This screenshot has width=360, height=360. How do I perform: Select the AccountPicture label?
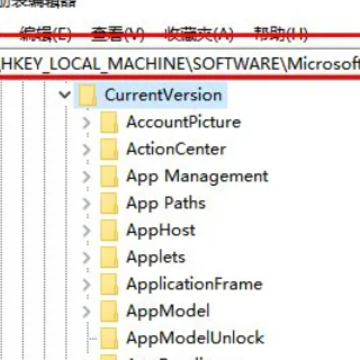pyautogui.click(x=183, y=122)
